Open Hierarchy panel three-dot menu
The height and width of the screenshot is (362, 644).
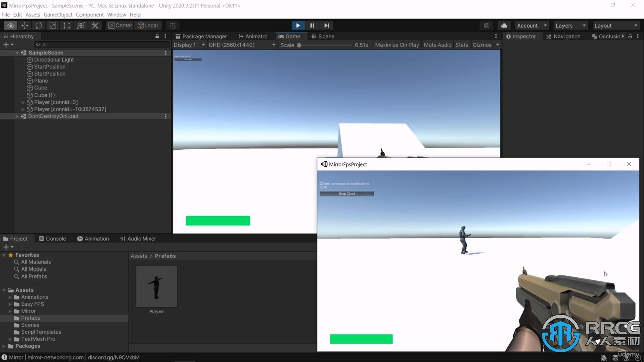click(165, 36)
